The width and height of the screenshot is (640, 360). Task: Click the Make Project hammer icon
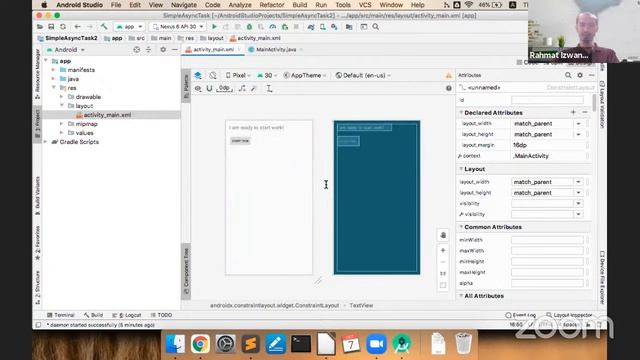[104, 27]
